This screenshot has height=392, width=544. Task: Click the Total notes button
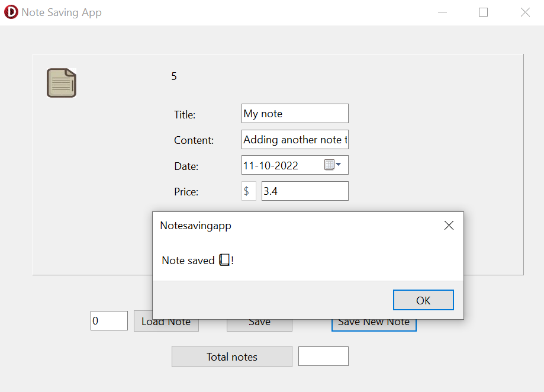231,356
